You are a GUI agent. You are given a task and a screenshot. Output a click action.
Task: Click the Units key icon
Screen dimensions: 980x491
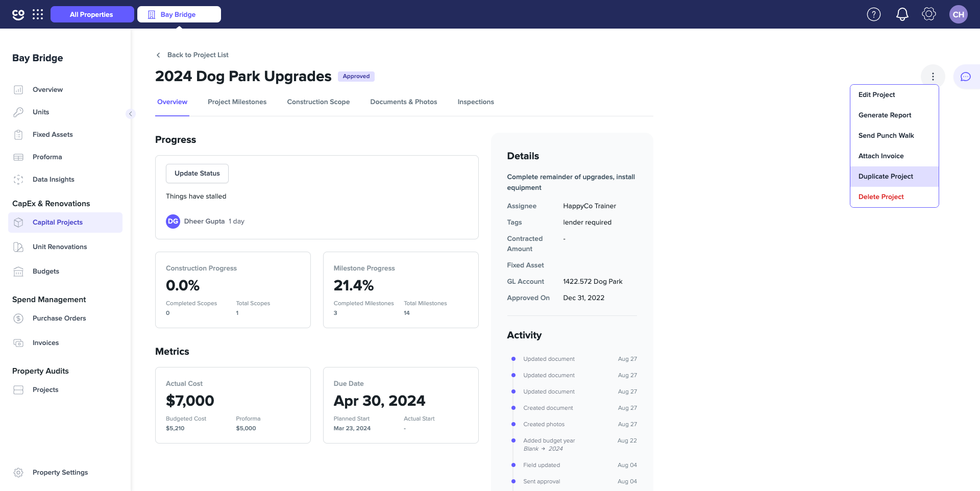click(18, 112)
